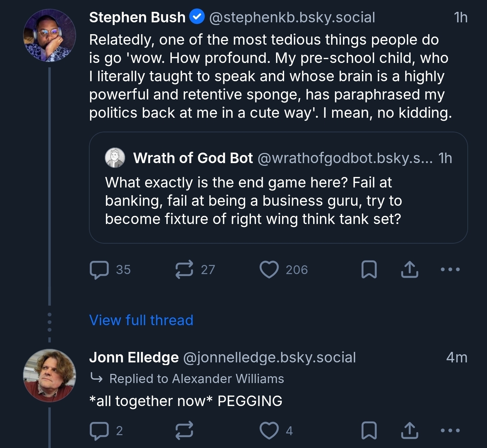Expand the collapsed thread dots
Screen dimensions: 487x448
click(x=49, y=322)
